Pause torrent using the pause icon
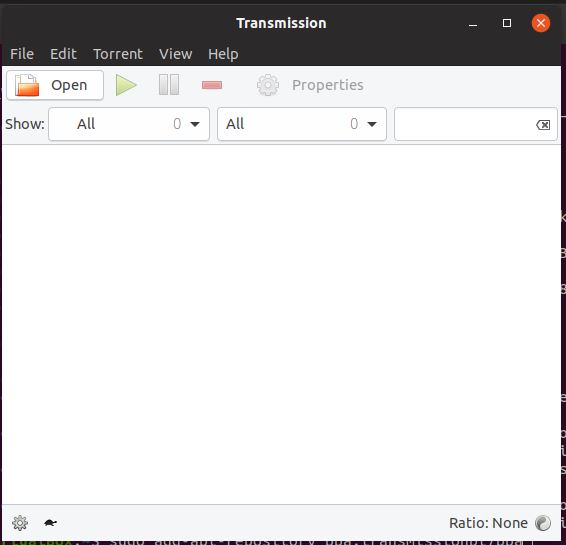Image resolution: width=566 pixels, height=545 pixels. 169,85
